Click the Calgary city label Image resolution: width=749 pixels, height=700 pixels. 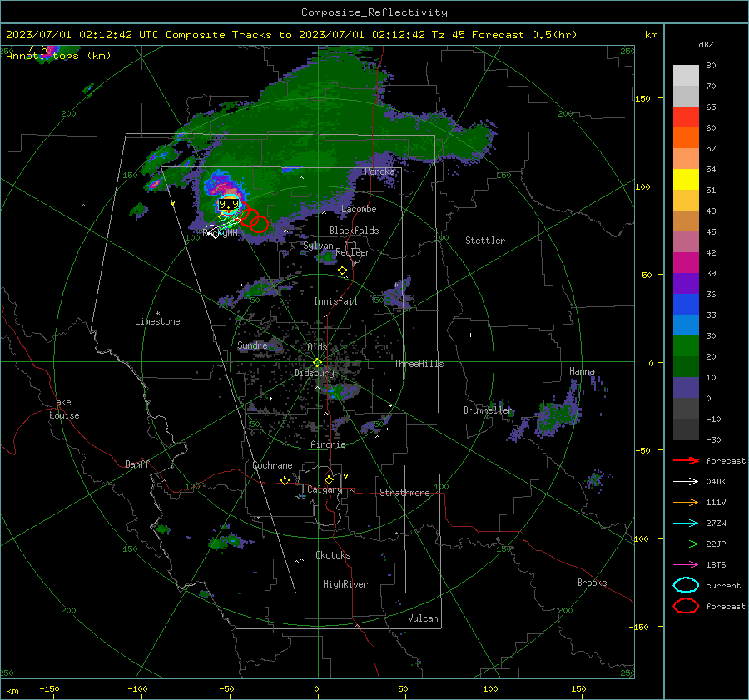[325, 489]
